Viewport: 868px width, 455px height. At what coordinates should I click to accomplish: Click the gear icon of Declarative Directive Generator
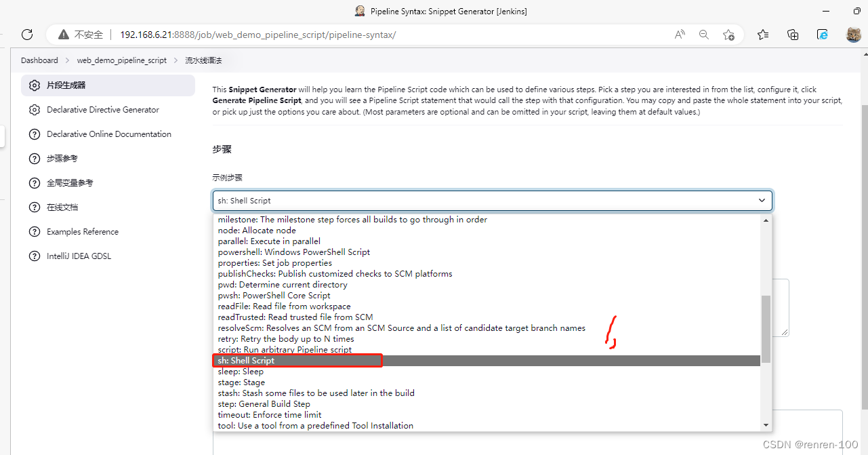[x=35, y=110]
